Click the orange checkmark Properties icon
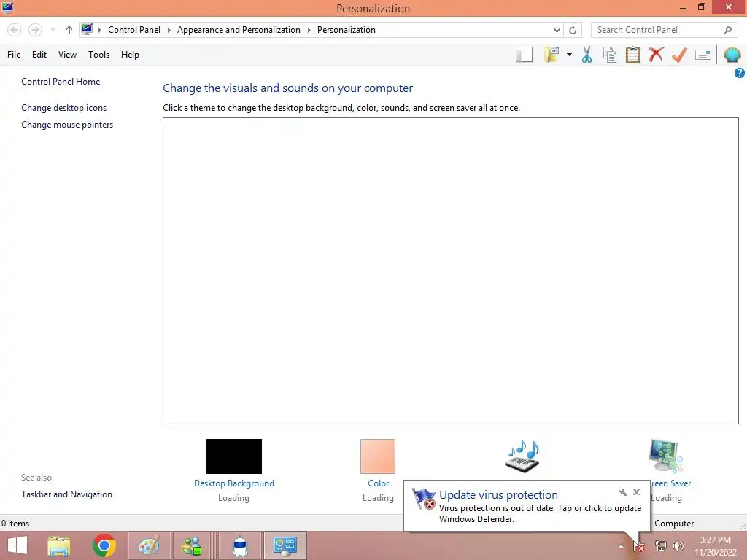The height and width of the screenshot is (560, 747). click(679, 55)
